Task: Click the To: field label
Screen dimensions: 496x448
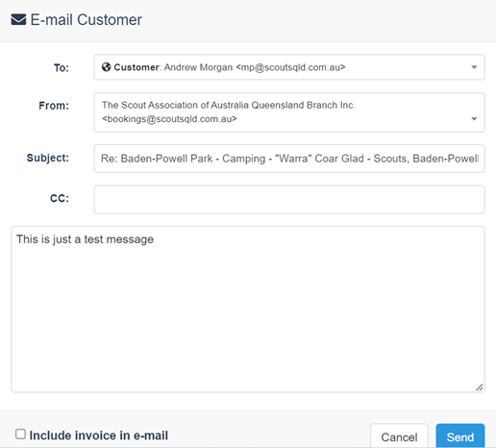Action: pyautogui.click(x=62, y=68)
